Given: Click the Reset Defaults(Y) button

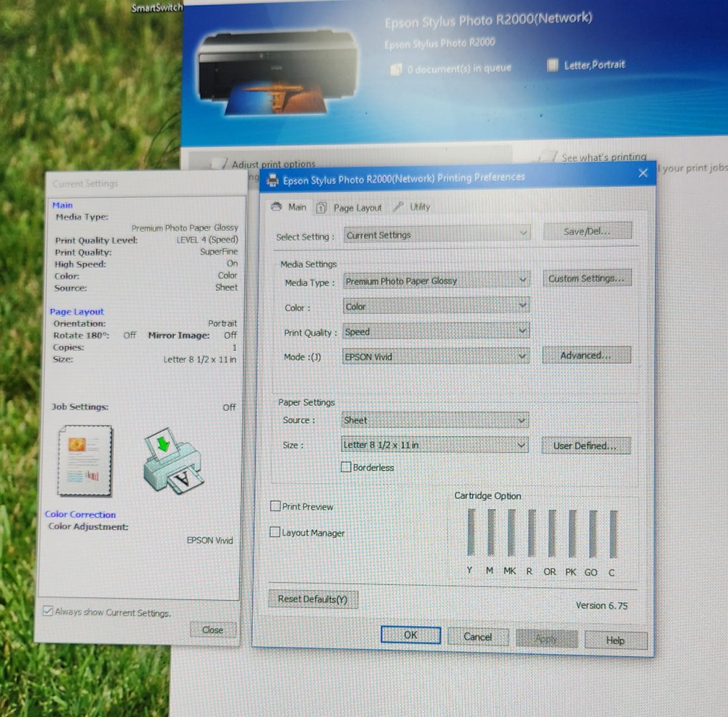Looking at the screenshot, I should [x=312, y=599].
